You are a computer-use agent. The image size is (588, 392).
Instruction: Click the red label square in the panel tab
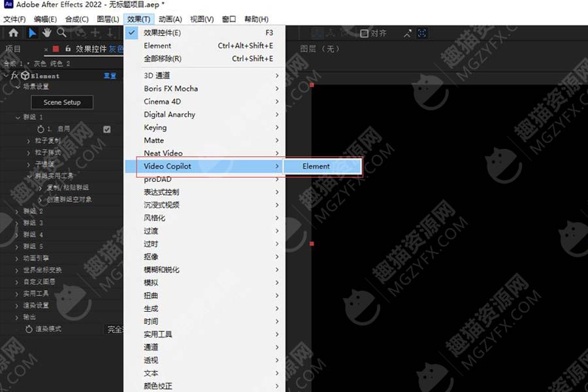(x=56, y=49)
